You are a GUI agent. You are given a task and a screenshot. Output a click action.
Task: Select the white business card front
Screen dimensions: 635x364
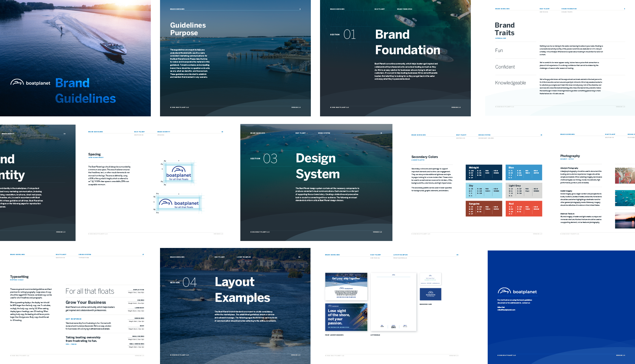[x=431, y=279]
